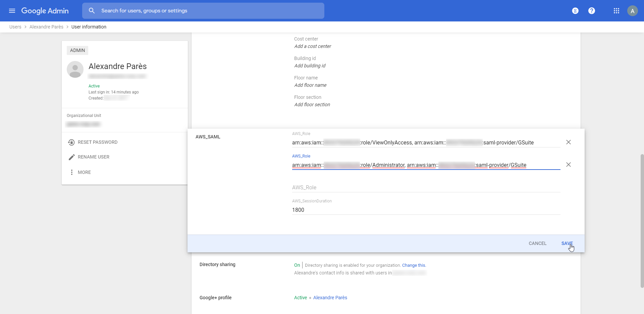Open the Google apps grid
This screenshot has height=314, width=644.
click(616, 11)
